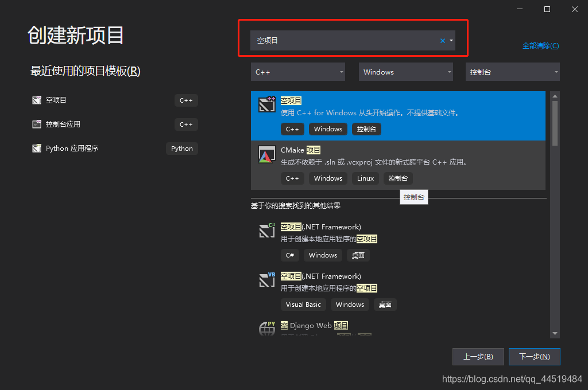Click the 下一步(N) button

point(535,357)
